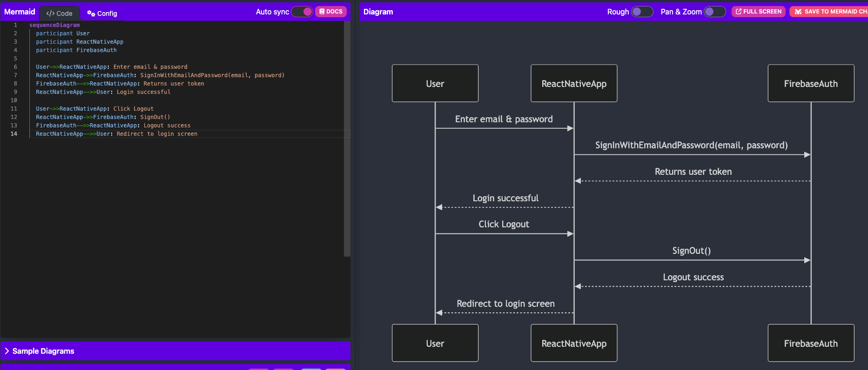
Task: Click line number 14 in the gutter
Action: (x=14, y=134)
